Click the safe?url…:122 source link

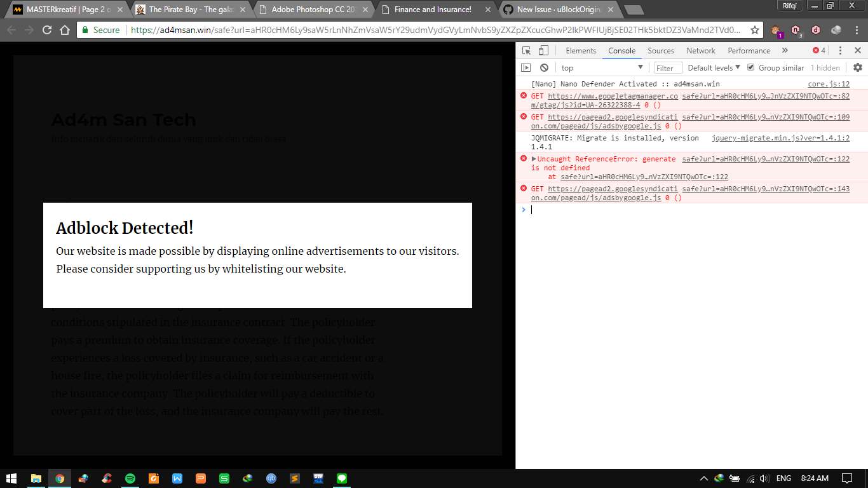point(766,159)
